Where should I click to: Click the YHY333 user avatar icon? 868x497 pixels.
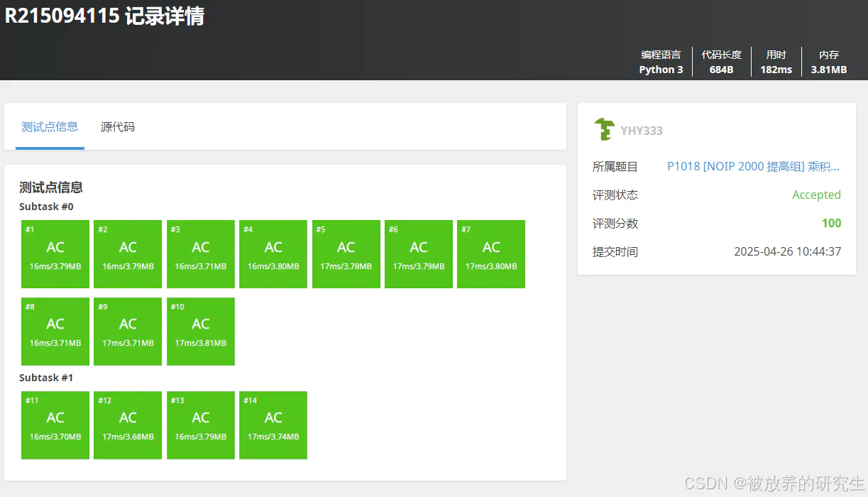click(603, 129)
